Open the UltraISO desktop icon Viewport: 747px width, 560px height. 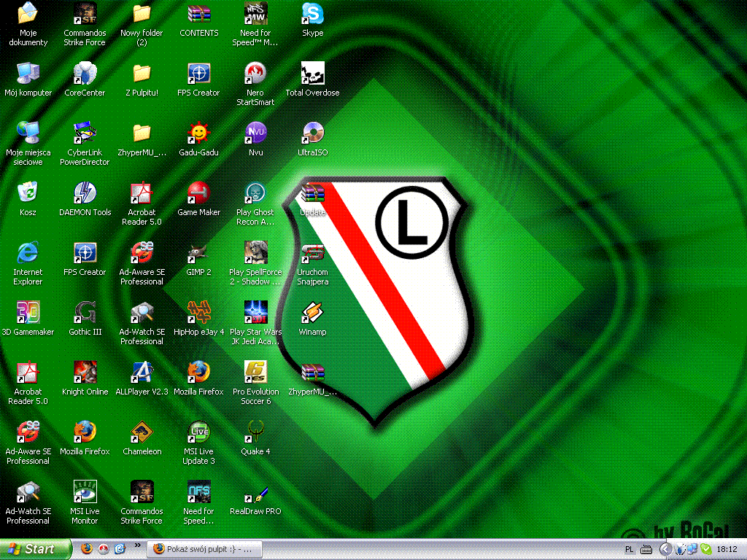(313, 134)
